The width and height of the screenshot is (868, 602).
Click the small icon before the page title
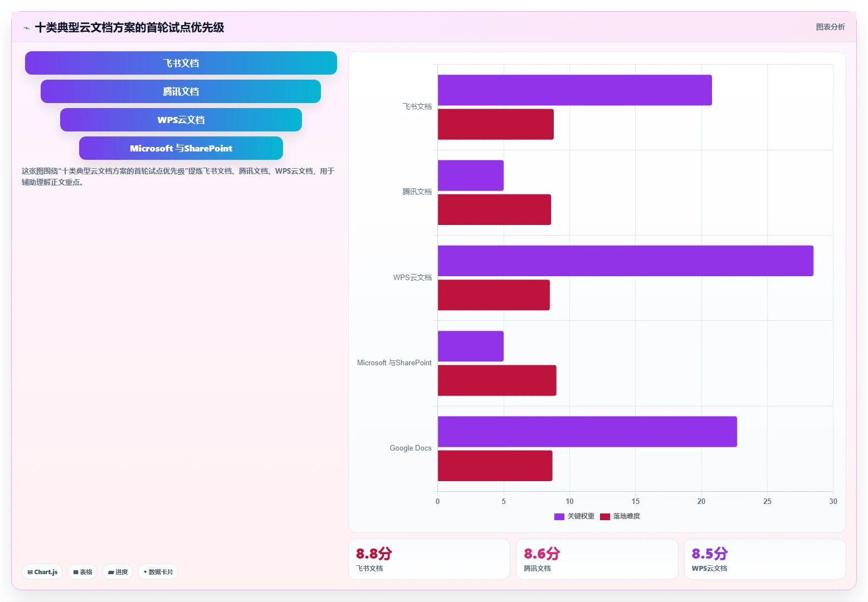pos(26,28)
